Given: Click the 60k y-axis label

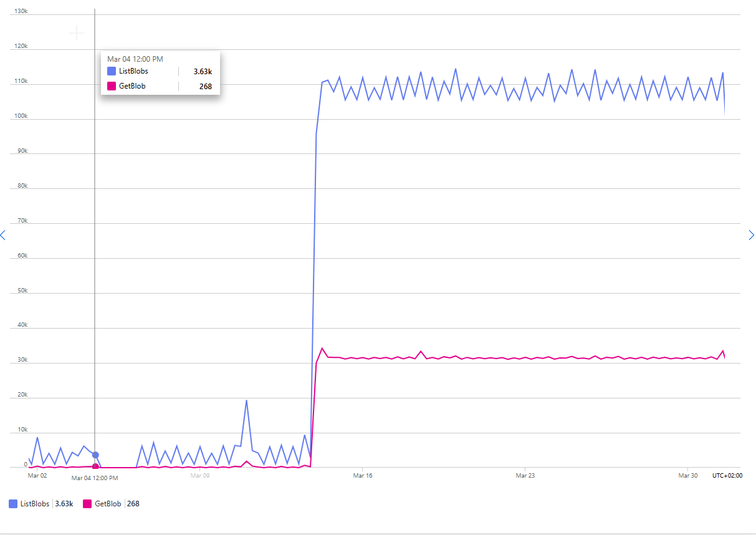Looking at the screenshot, I should click(22, 256).
